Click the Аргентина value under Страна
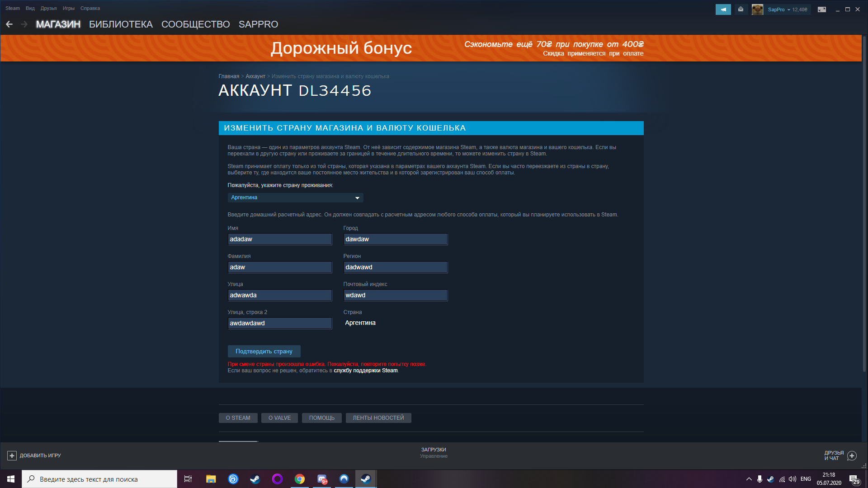 (360, 323)
